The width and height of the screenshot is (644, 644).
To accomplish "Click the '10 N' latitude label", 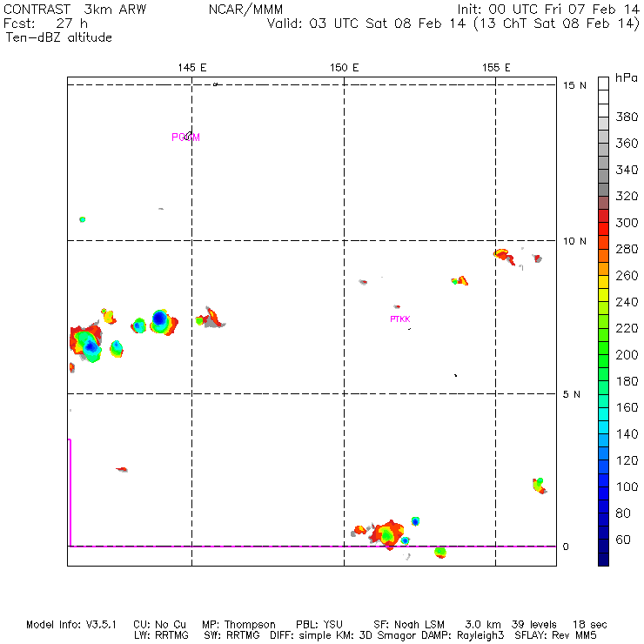I will [x=574, y=241].
